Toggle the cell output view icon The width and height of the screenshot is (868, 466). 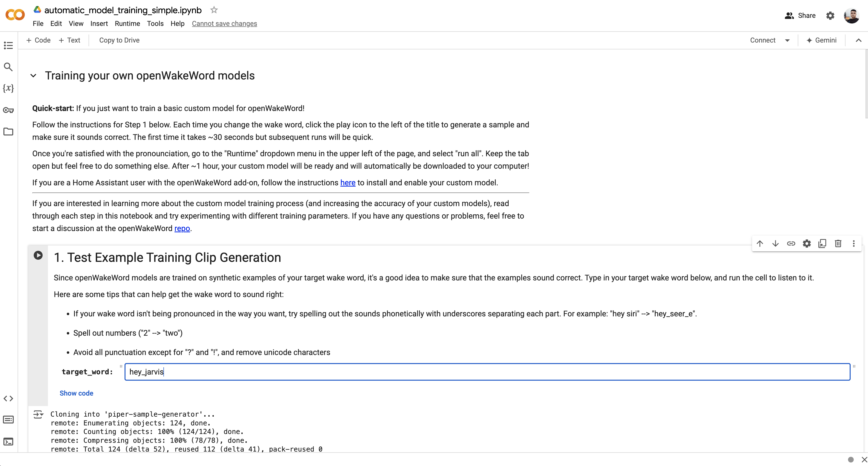click(x=38, y=414)
